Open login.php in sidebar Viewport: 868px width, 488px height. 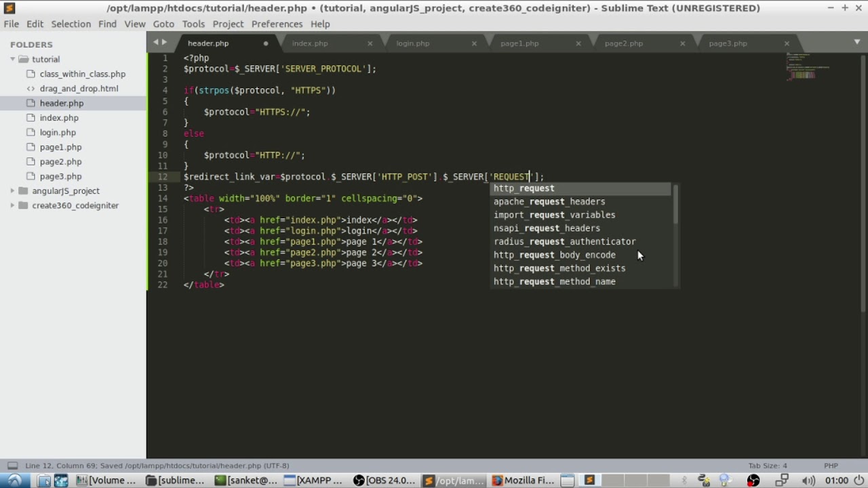click(58, 132)
